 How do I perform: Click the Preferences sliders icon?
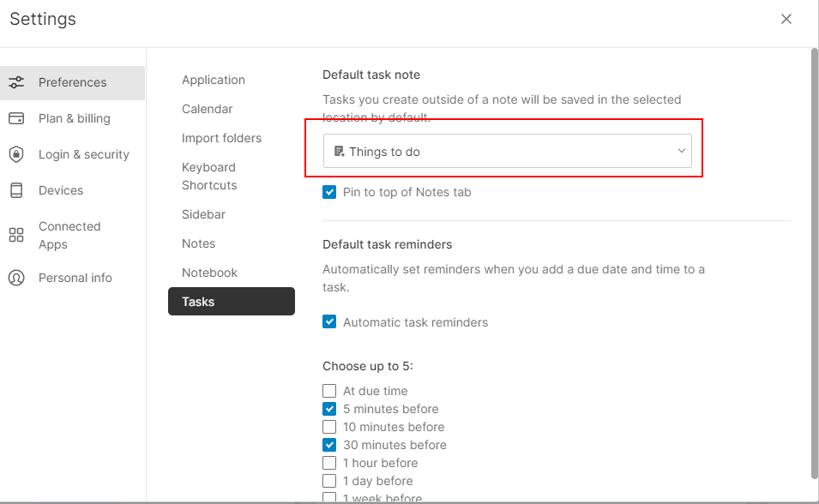click(16, 82)
